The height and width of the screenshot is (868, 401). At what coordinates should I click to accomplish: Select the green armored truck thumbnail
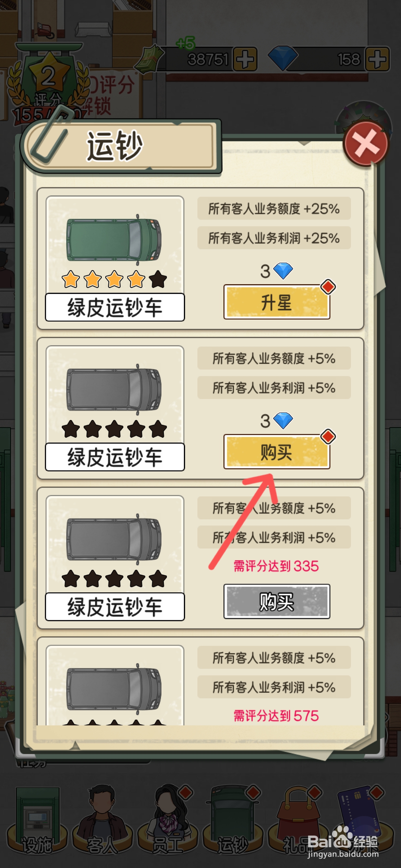point(114,240)
